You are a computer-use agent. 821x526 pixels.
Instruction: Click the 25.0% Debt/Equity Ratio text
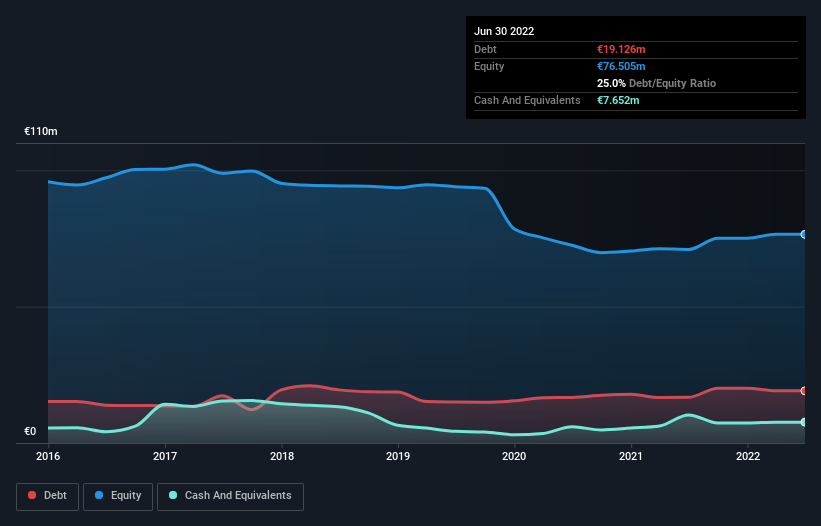point(656,83)
